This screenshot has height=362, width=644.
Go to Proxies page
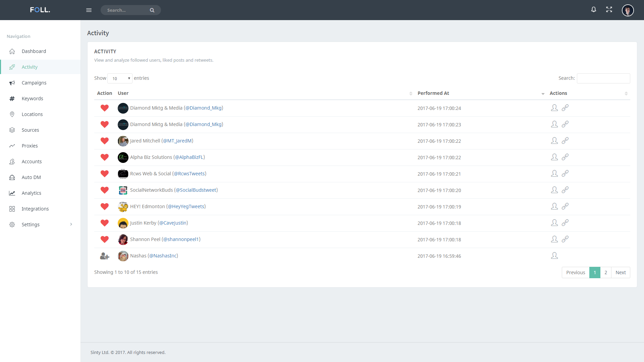[x=40, y=146]
